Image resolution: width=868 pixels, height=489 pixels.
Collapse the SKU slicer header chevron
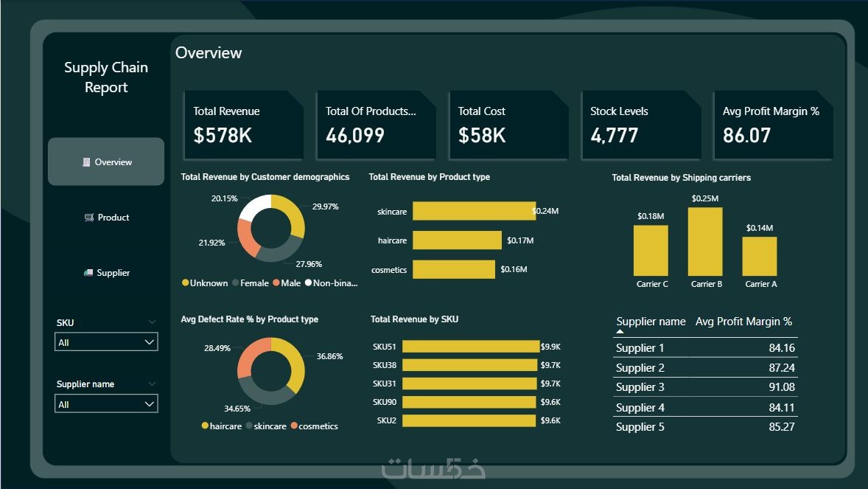152,322
